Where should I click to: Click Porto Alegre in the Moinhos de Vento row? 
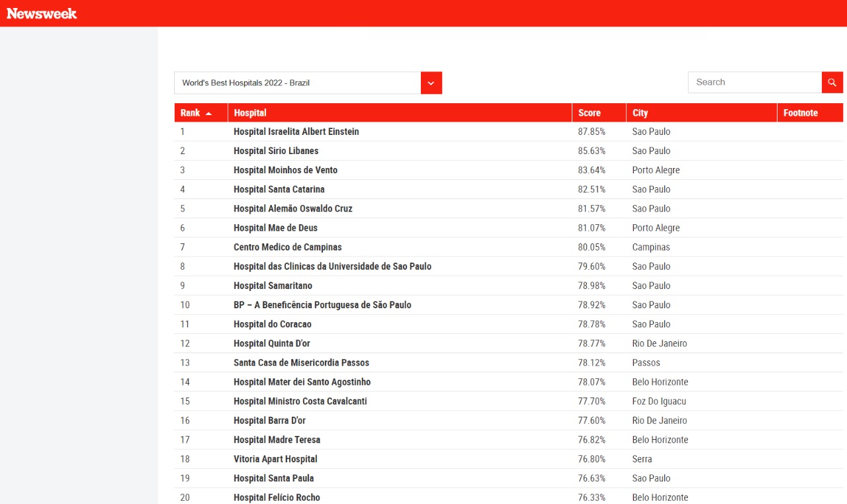656,170
